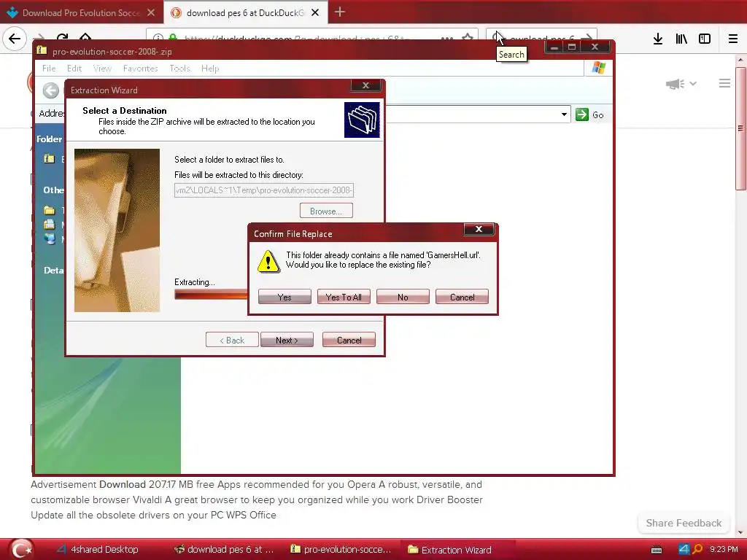747x560 pixels.
Task: Click the Folder Tasks heading in sidebar
Action: [50, 139]
